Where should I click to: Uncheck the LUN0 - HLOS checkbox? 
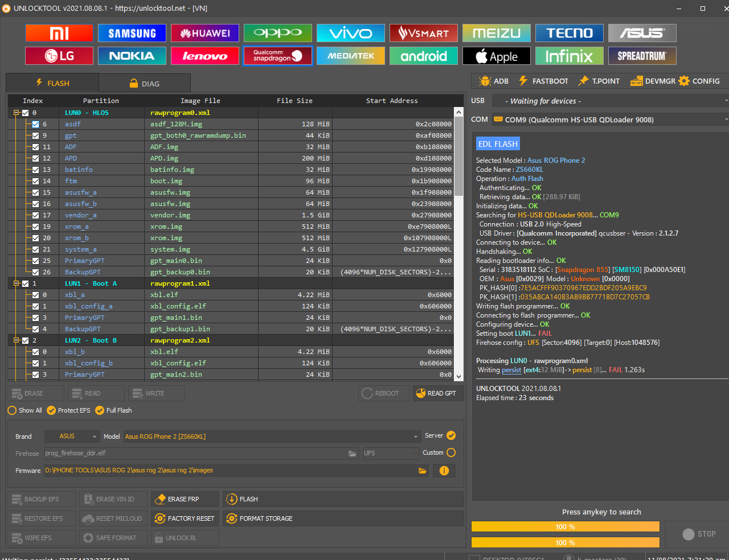click(25, 113)
